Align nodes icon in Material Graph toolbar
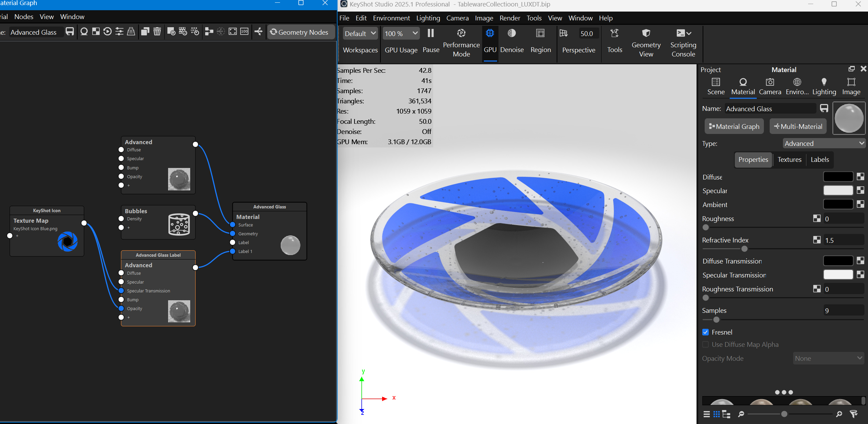Viewport: 868px width, 424px height. pyautogui.click(x=209, y=32)
